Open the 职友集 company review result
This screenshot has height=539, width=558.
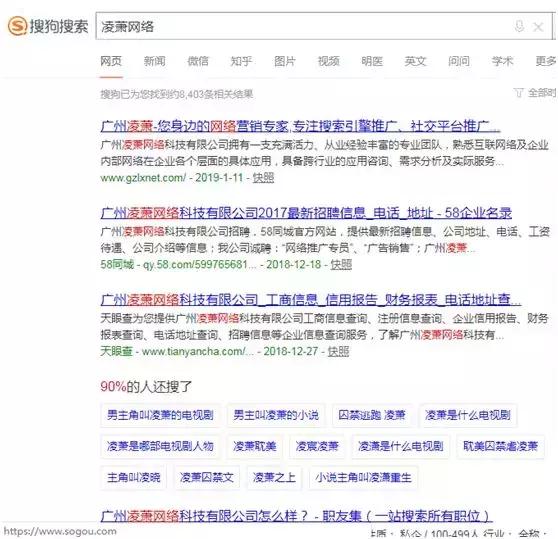pos(295,516)
